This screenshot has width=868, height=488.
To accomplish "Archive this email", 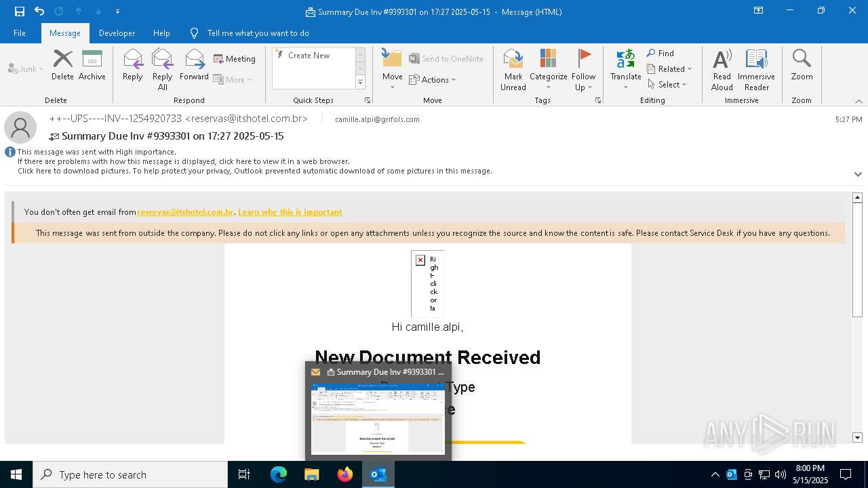I will pyautogui.click(x=92, y=66).
